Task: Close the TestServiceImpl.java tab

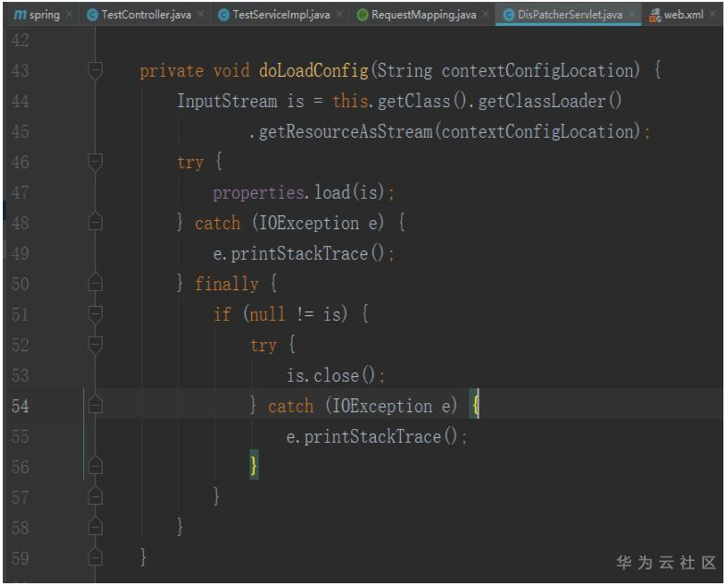Action: [x=339, y=15]
